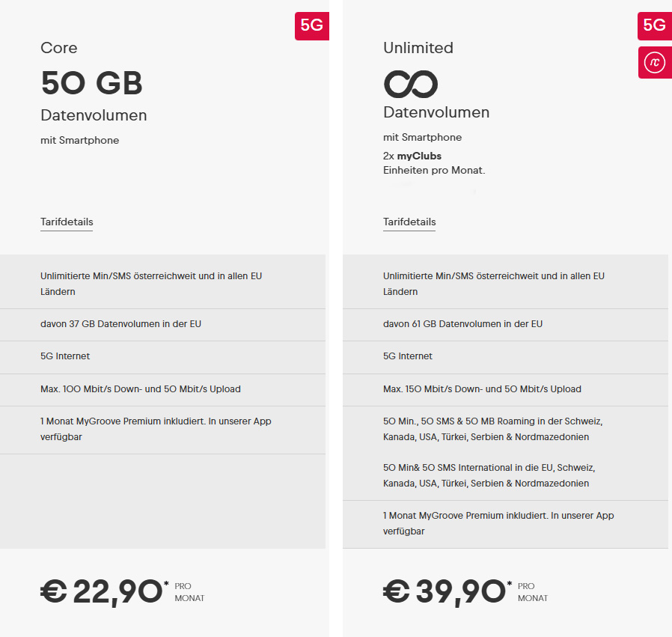Click the 5G badge on the Unlimited tariff
Screen dimensions: 672x637
[654, 25]
